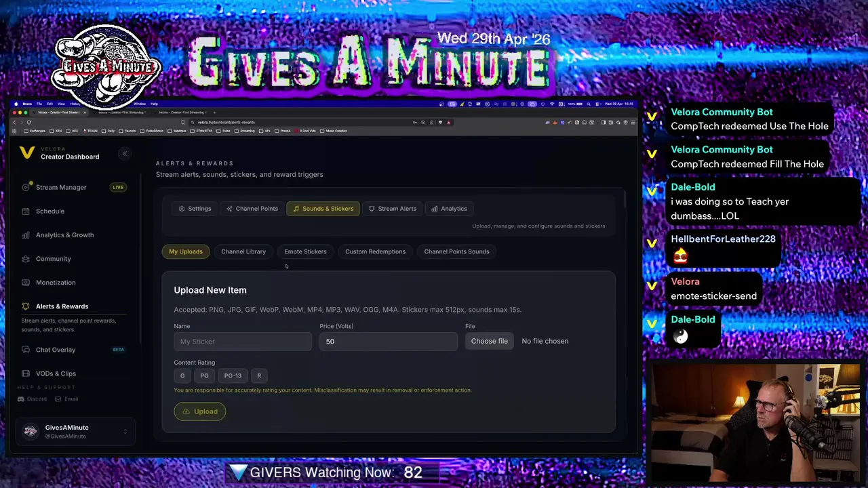Viewport: 868px width, 488px height.
Task: Click the VODs & Clips film icon
Action: point(26,373)
